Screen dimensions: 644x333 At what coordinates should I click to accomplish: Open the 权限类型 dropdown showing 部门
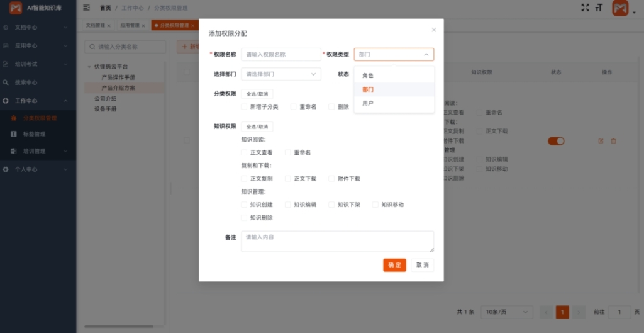(x=394, y=54)
